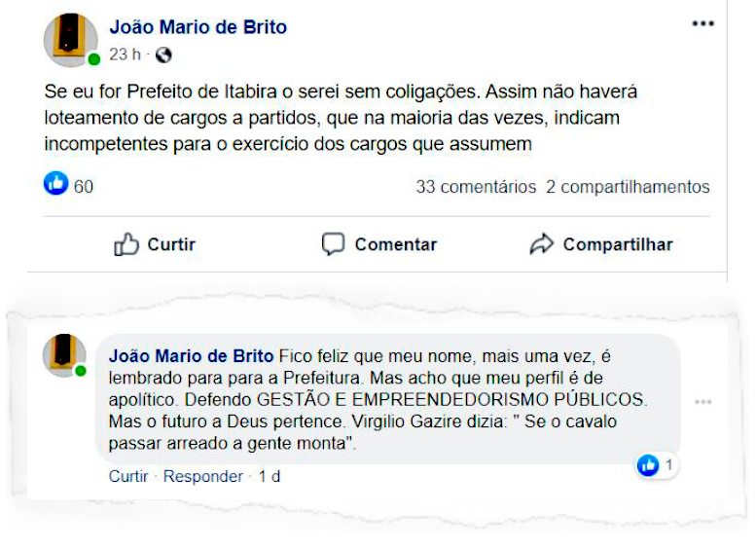Click Responder under the comment
Viewport: 756px width, 549px height.
coord(203,476)
